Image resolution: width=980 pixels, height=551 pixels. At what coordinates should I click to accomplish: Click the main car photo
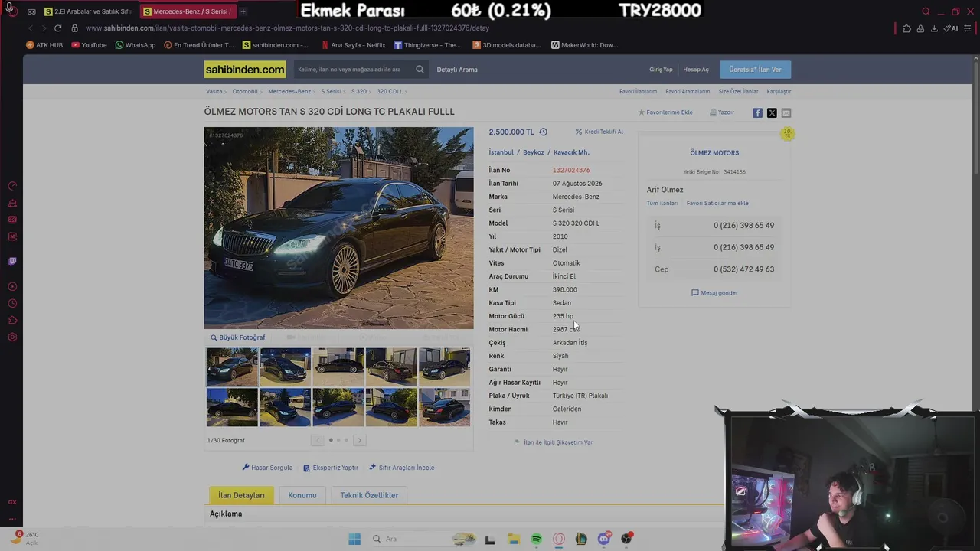338,227
